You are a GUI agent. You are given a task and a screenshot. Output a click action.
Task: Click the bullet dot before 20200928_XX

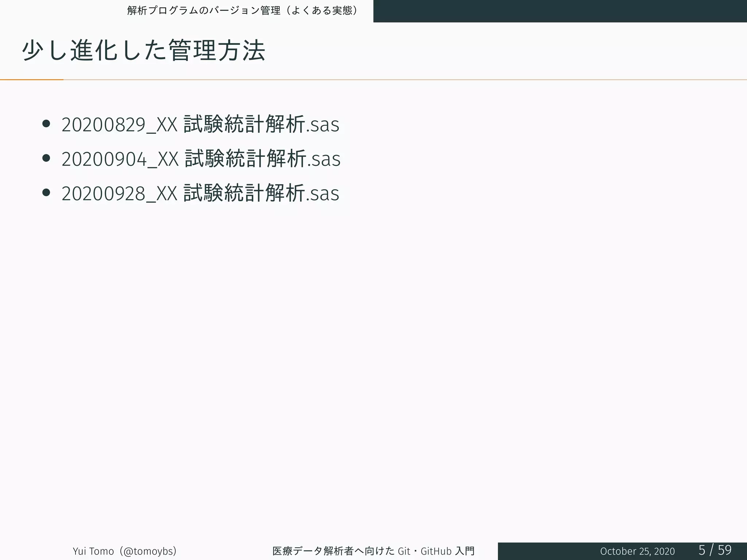coord(46,192)
